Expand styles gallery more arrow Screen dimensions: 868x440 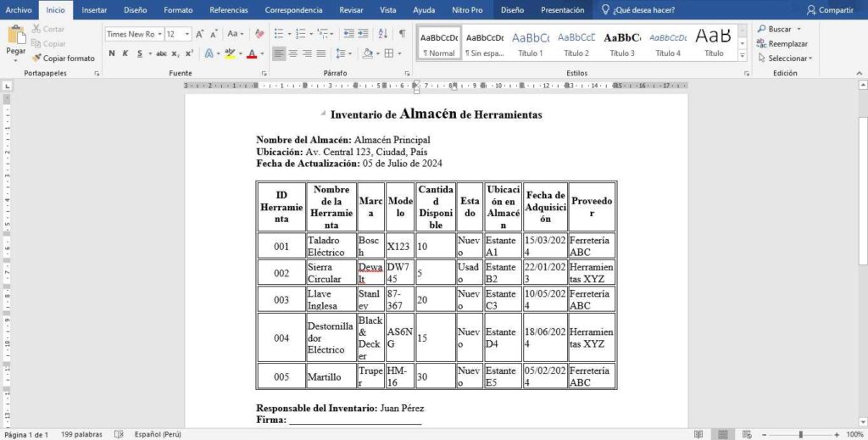[743, 56]
